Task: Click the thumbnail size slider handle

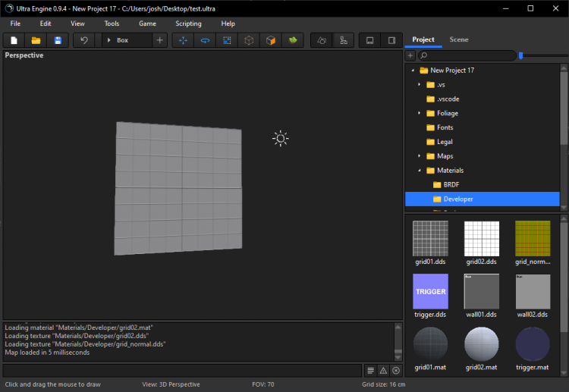Action: pyautogui.click(x=520, y=55)
